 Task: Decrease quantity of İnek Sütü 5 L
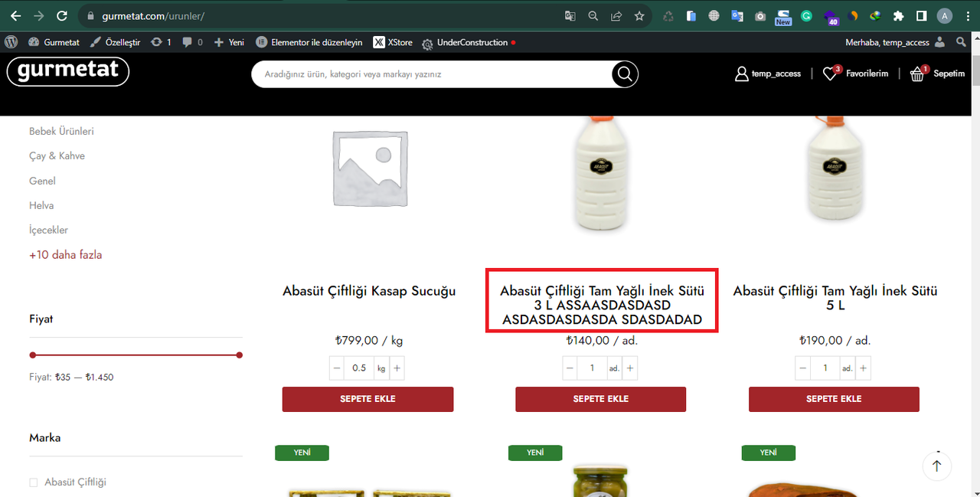[x=803, y=368]
